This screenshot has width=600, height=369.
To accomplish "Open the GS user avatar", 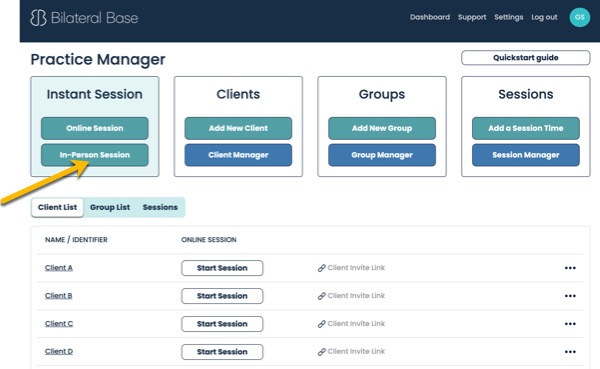I will tap(579, 17).
